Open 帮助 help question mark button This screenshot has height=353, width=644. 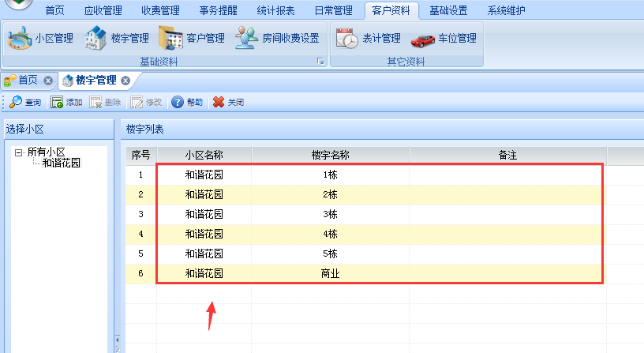click(187, 102)
